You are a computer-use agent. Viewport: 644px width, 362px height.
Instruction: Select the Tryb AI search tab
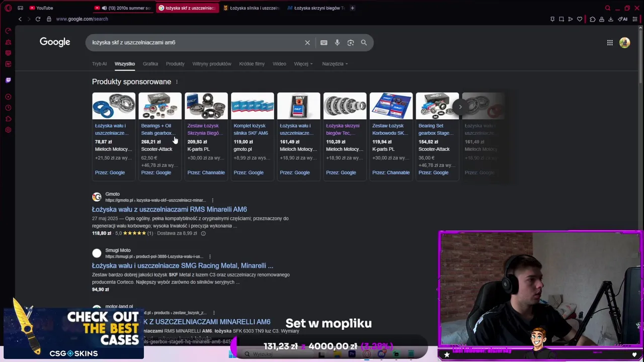[x=99, y=64]
